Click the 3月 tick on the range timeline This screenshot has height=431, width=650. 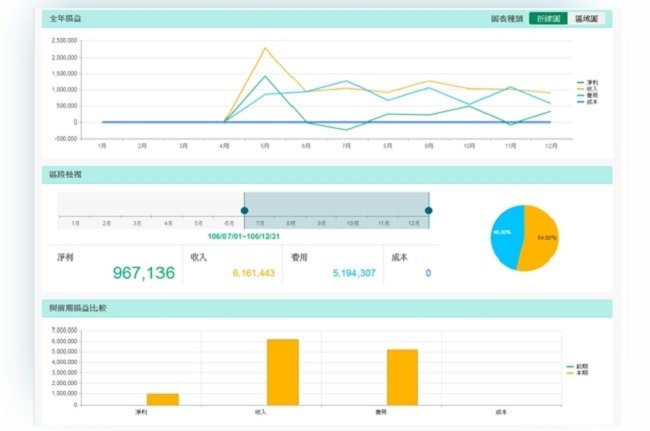137,223
